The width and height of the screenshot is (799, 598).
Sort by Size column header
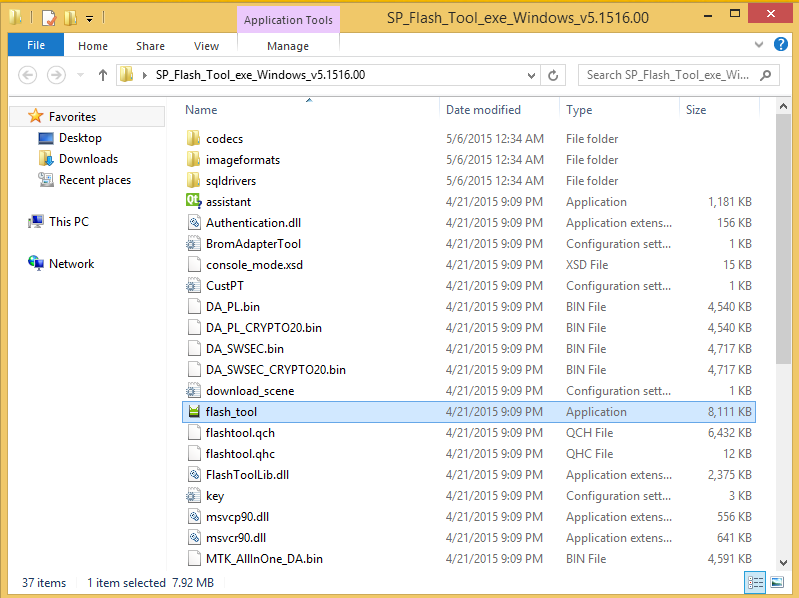click(x=696, y=110)
